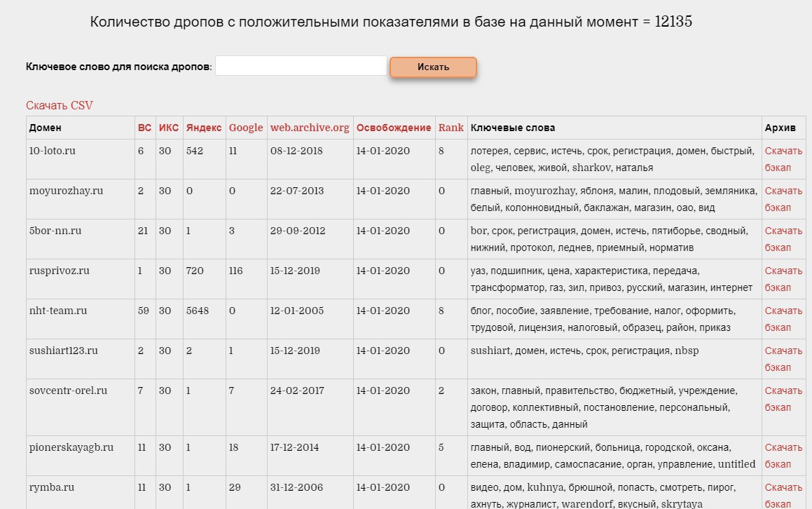Download backup for 5bor-nn.ru
This screenshot has width=812, height=509.
[783, 239]
